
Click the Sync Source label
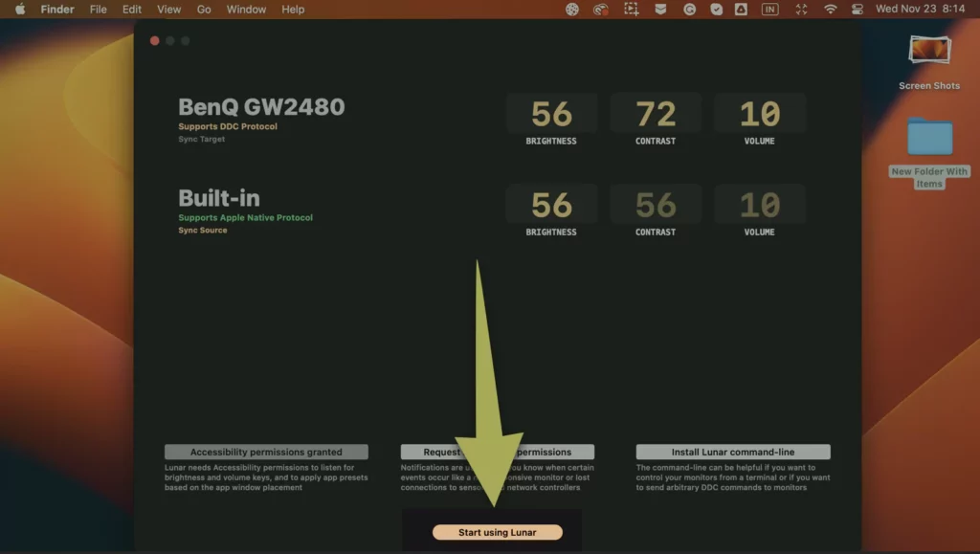(x=203, y=230)
